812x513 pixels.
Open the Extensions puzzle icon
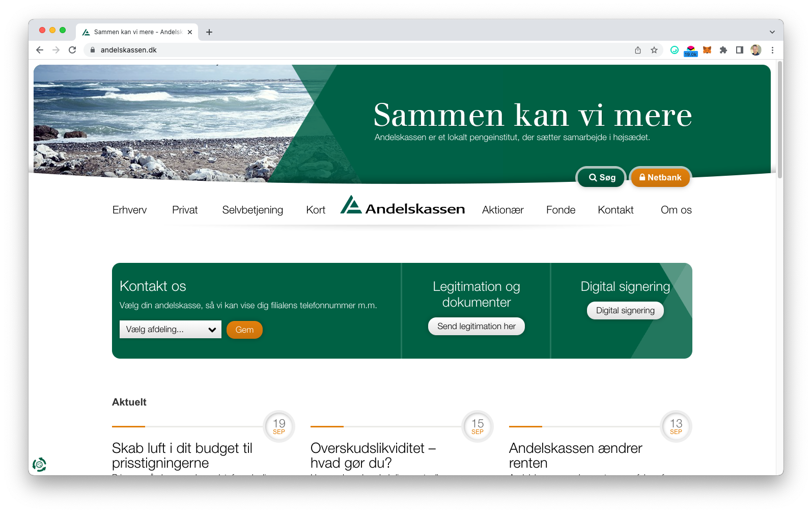pyautogui.click(x=723, y=50)
